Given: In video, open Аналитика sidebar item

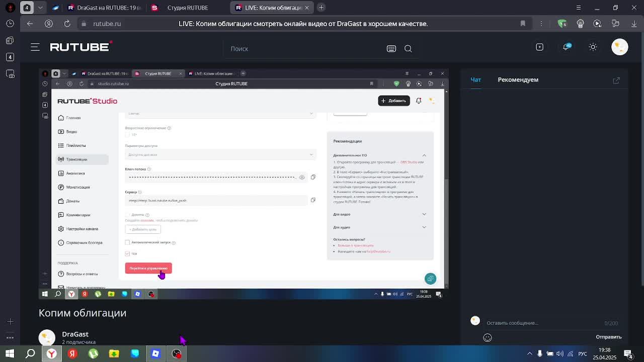Looking at the screenshot, I should [x=75, y=173].
